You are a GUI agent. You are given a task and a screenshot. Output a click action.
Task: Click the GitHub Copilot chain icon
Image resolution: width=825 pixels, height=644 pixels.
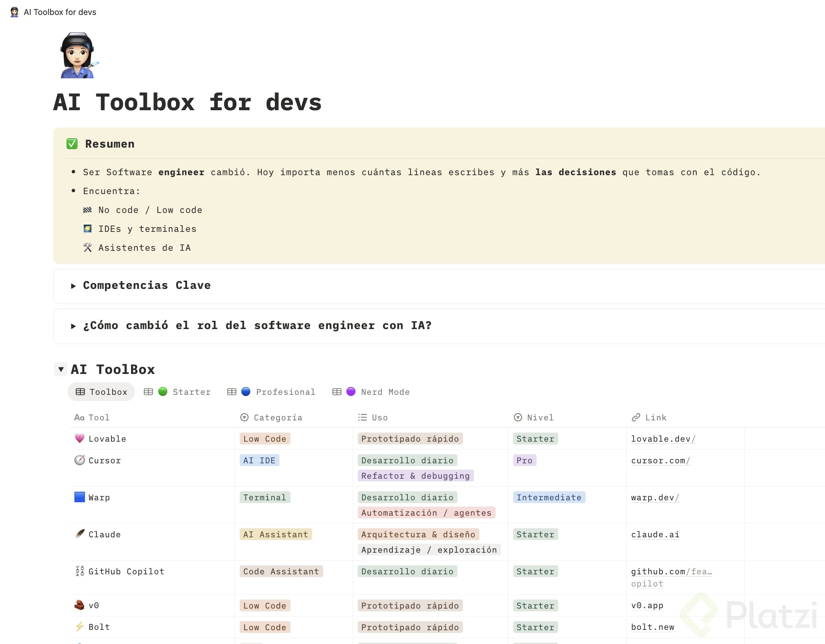[80, 571]
